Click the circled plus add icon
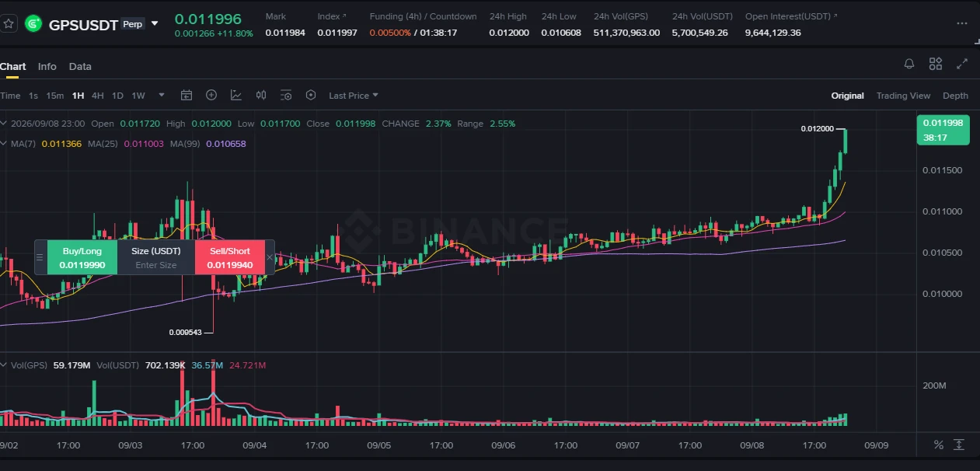This screenshot has width=980, height=471. click(x=211, y=95)
